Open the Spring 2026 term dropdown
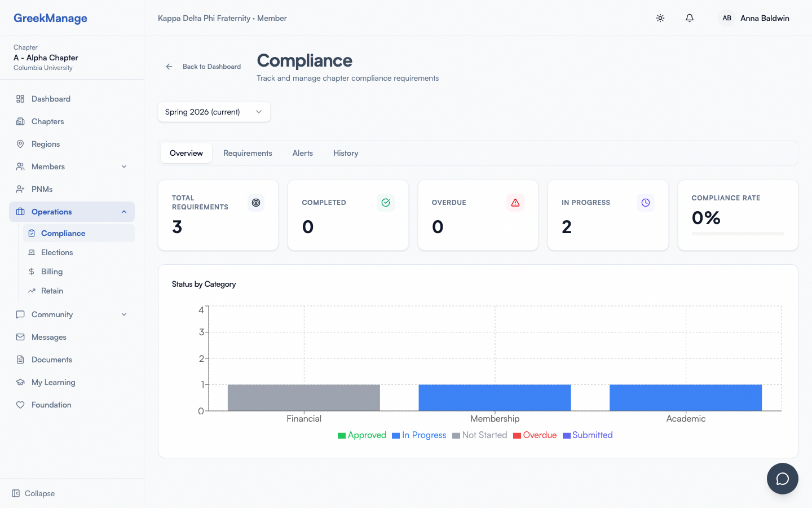 click(x=214, y=112)
